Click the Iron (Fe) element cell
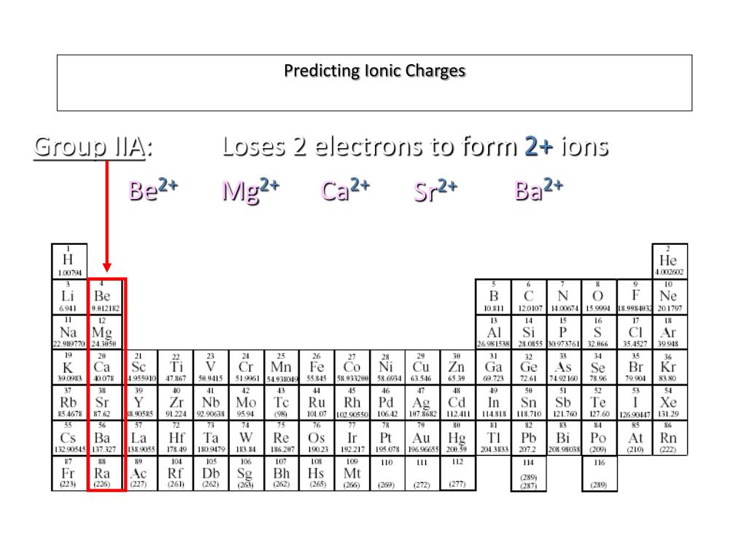Viewport: 747px width, 560px height. click(x=317, y=367)
